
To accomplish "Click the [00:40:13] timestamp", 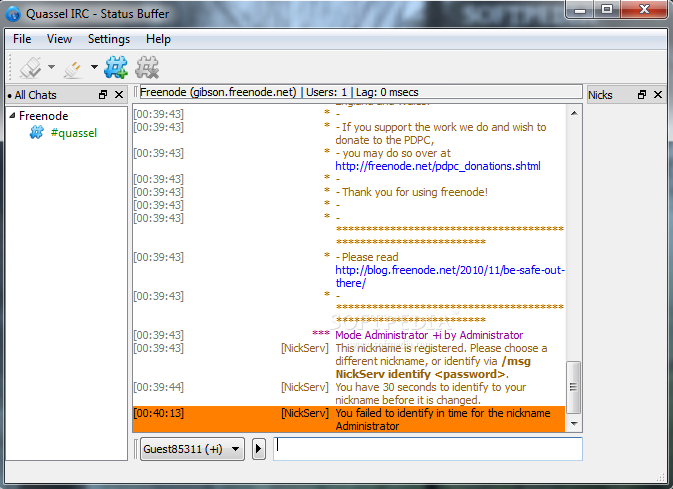I will pos(158,413).
